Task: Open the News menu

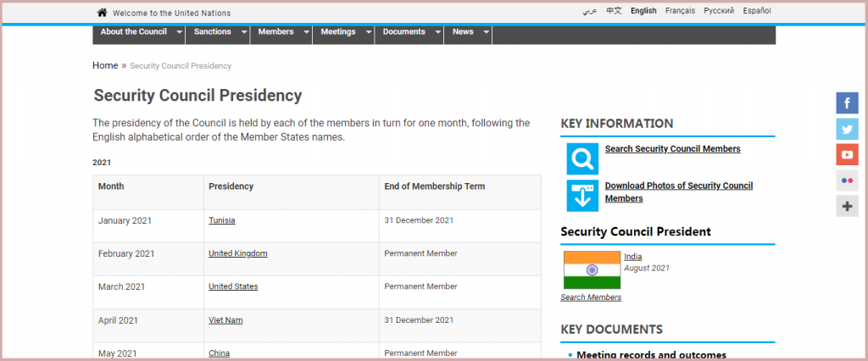Action: [463, 31]
